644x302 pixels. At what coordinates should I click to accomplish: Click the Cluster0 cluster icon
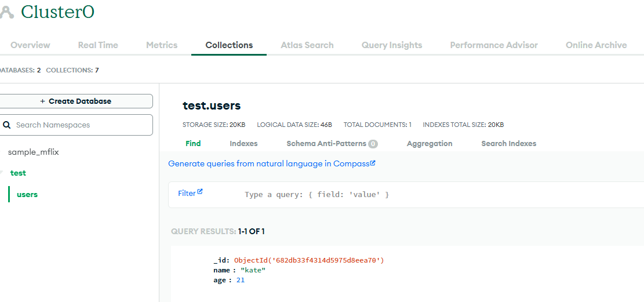click(7, 12)
